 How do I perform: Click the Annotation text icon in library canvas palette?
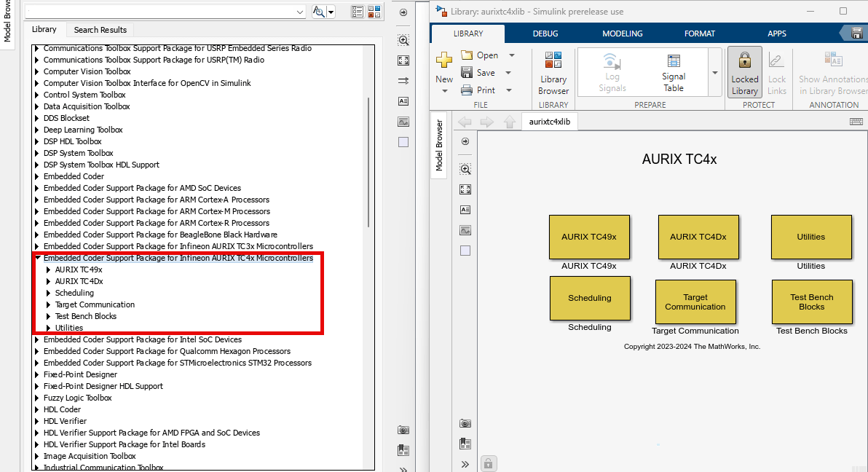465,209
